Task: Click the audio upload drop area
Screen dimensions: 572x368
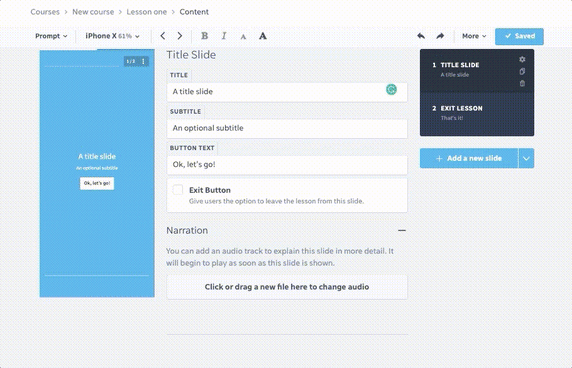Action: tap(287, 287)
